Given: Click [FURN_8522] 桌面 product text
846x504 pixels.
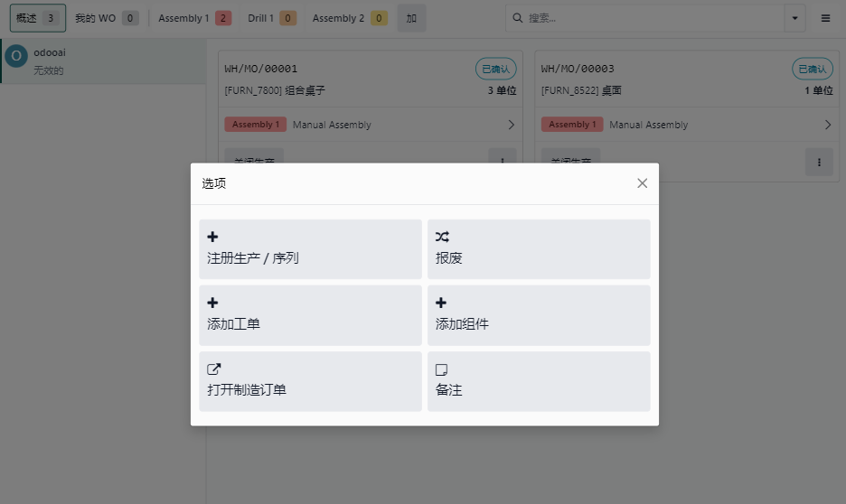Looking at the screenshot, I should tap(582, 90).
